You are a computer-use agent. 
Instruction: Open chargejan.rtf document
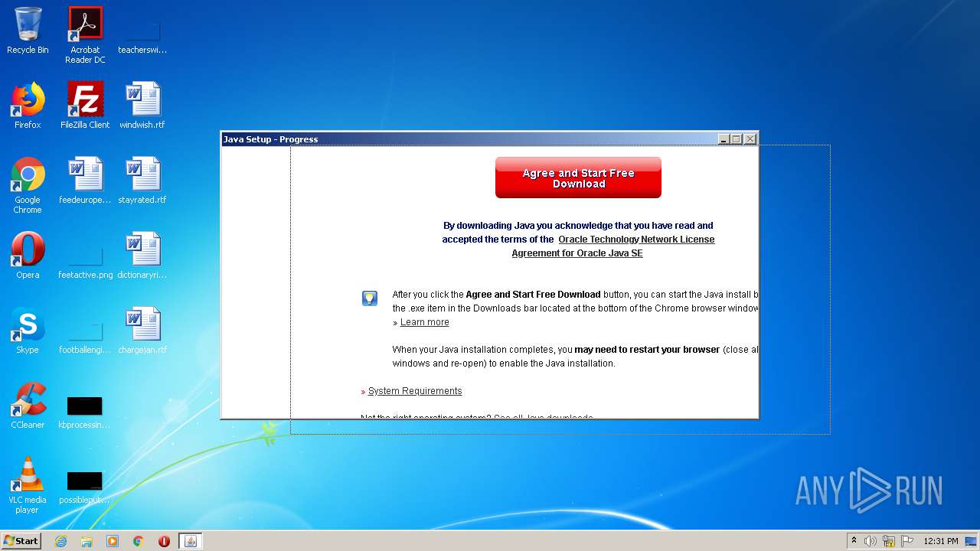pos(142,331)
